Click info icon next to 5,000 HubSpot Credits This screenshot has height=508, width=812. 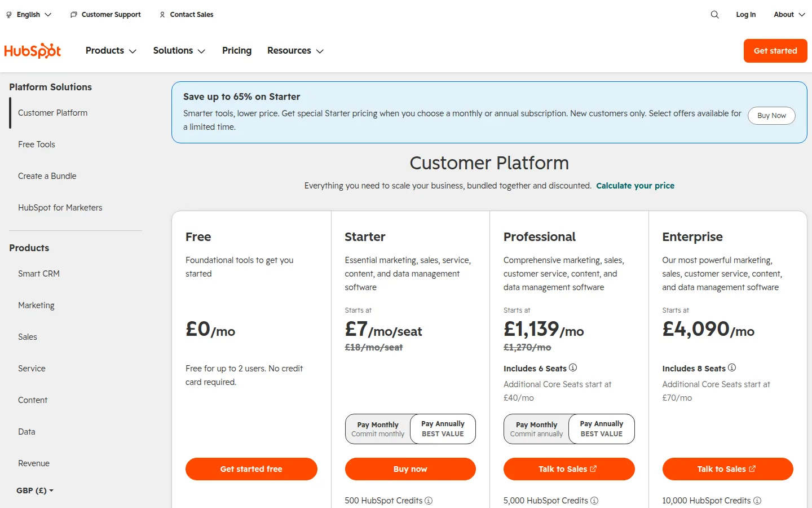point(594,501)
